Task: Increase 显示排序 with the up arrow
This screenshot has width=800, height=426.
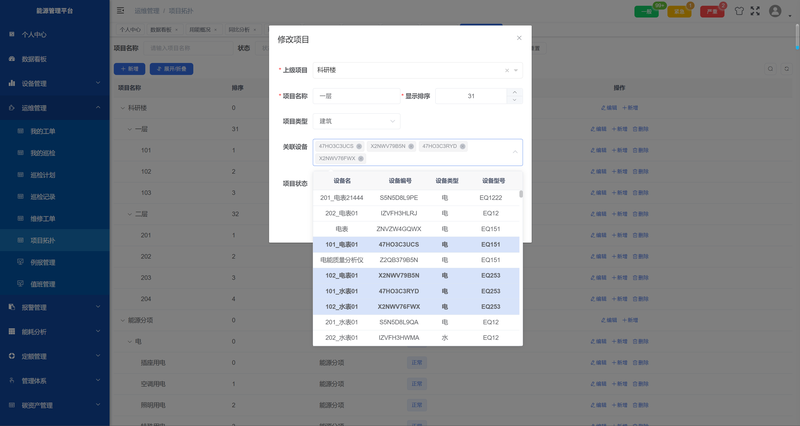Action: tap(515, 92)
